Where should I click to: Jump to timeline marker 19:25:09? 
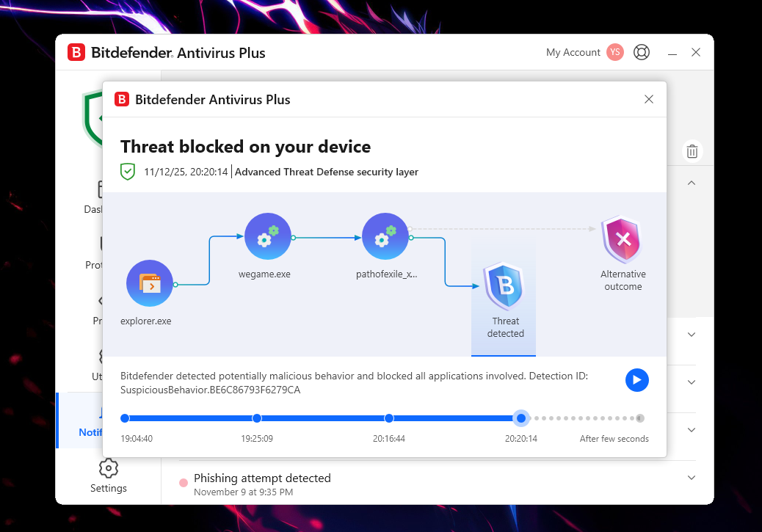pyautogui.click(x=257, y=418)
